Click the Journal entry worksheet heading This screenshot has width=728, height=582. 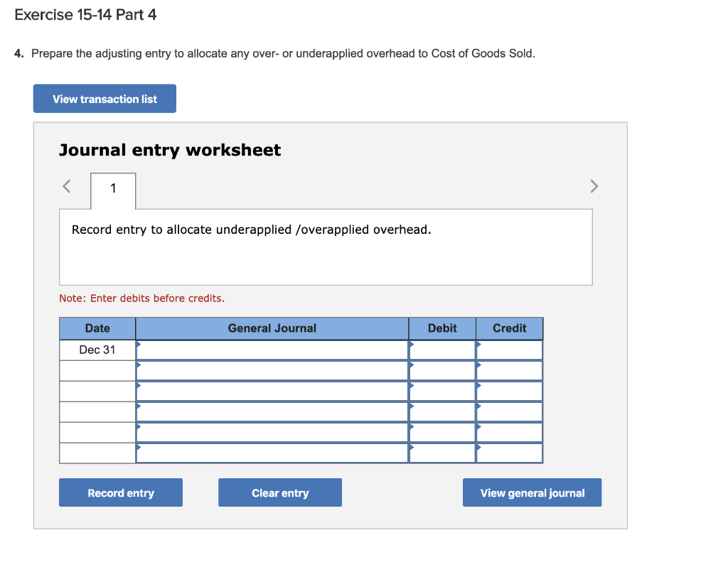(x=170, y=151)
